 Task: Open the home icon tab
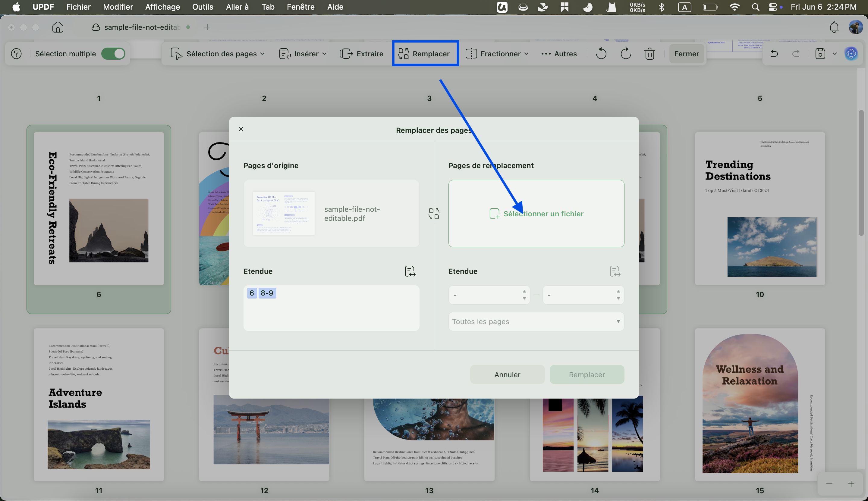click(58, 27)
